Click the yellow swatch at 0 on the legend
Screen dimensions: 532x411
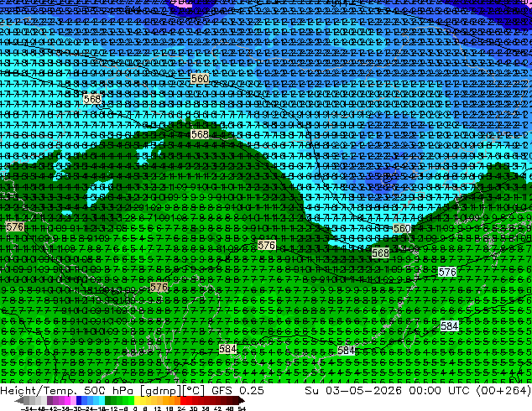point(137,400)
